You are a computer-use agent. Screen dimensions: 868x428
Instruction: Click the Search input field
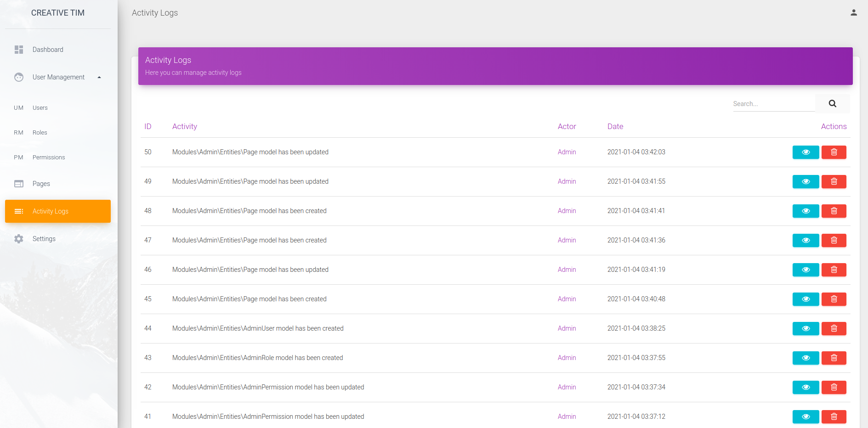point(774,104)
